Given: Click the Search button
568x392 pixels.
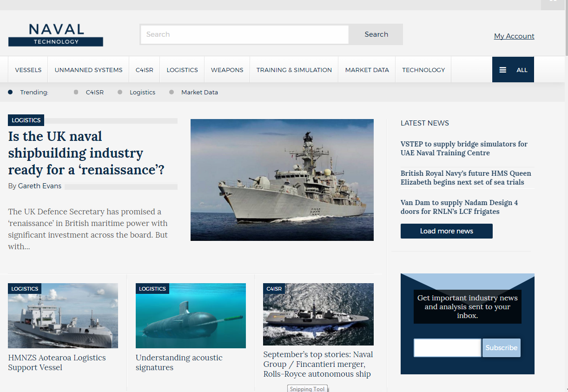Looking at the screenshot, I should point(376,34).
